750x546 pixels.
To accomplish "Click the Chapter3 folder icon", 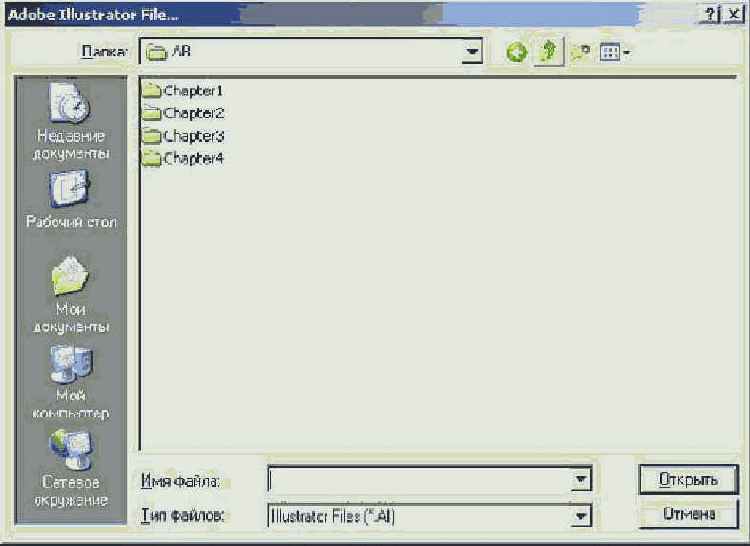I will 152,136.
